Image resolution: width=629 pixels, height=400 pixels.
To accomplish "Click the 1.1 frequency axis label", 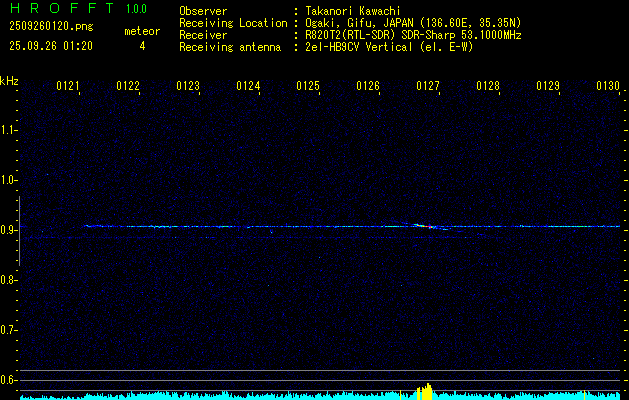I will pos(9,130).
